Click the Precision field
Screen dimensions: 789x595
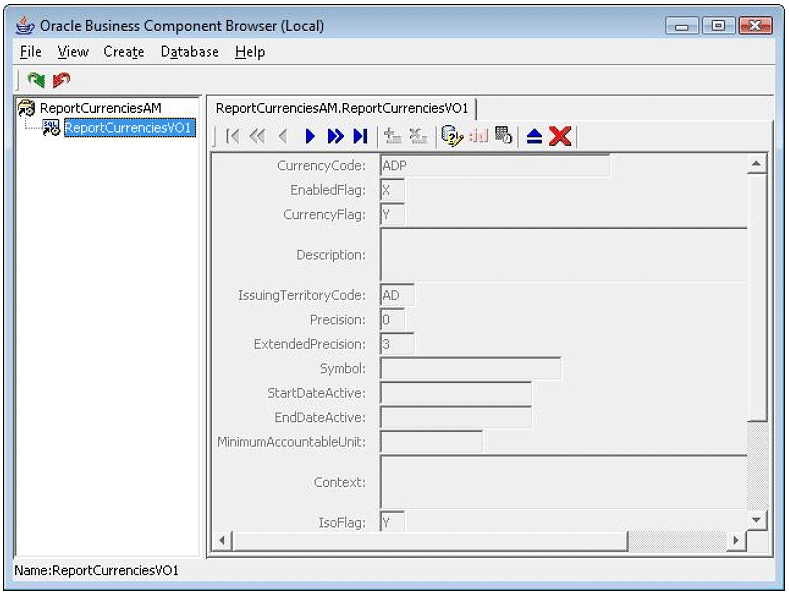point(392,320)
